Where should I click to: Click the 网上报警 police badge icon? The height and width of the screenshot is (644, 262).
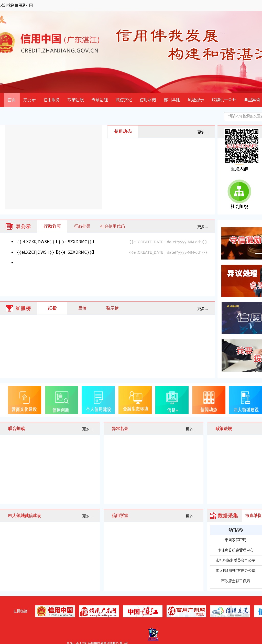(x=153, y=634)
